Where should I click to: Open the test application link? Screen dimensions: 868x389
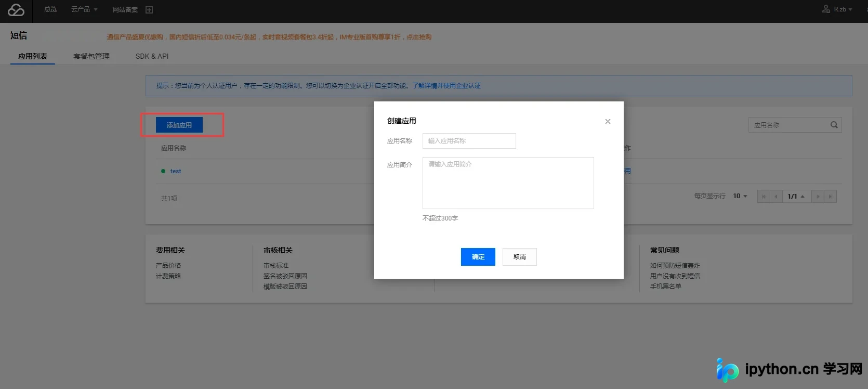[x=176, y=171]
